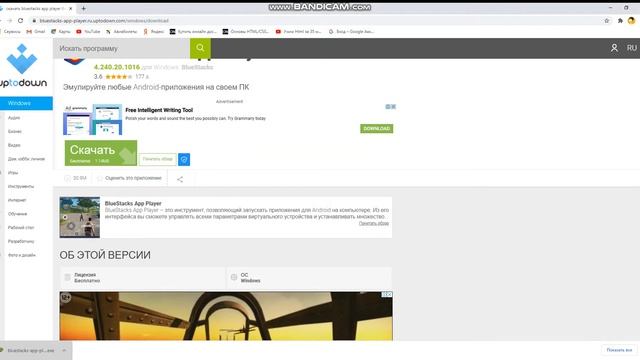Open the 'Дом, хобби, личное' category
Screen dimensions: 640x360
[x=26, y=159]
